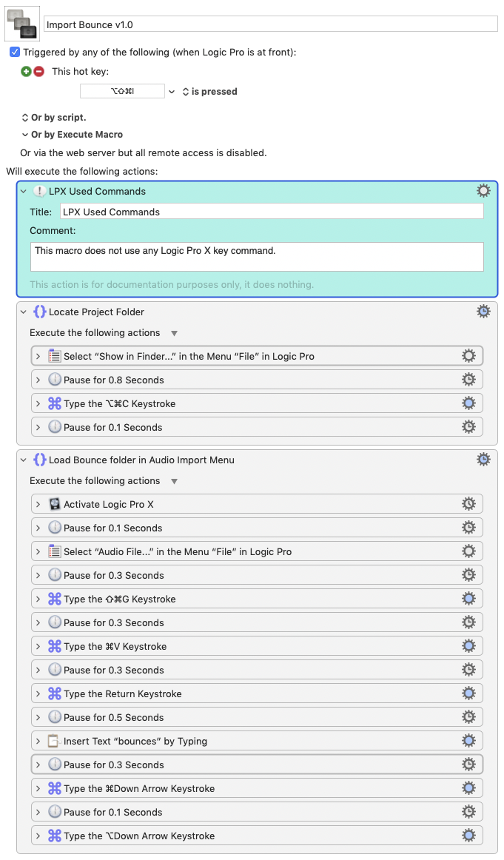This screenshot has width=504, height=860.
Task: Remove the hot key trigger with red minus
Action: click(x=39, y=71)
